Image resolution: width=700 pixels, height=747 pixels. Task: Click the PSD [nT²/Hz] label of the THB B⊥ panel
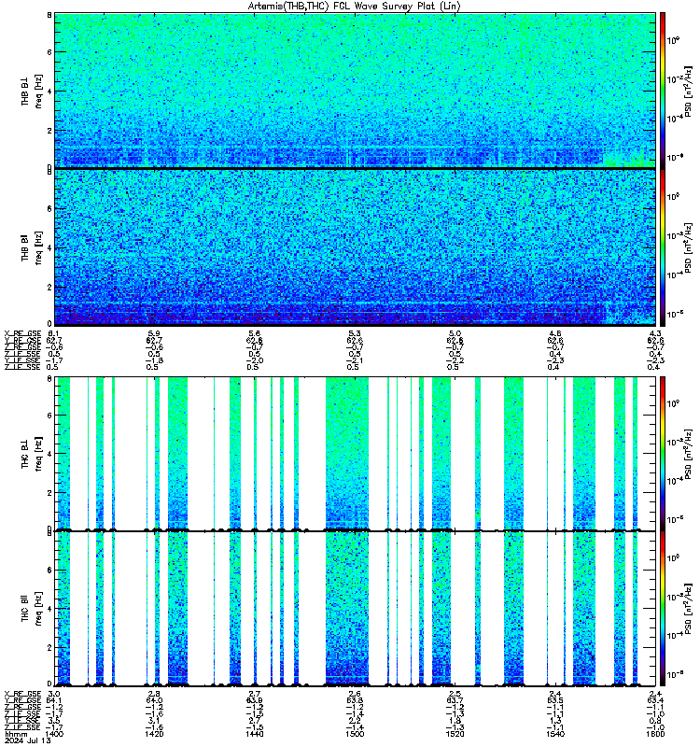(688, 91)
